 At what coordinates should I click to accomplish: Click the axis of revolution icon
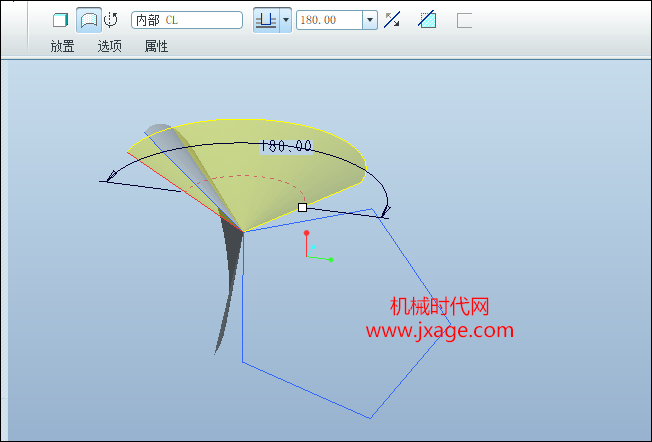point(111,20)
